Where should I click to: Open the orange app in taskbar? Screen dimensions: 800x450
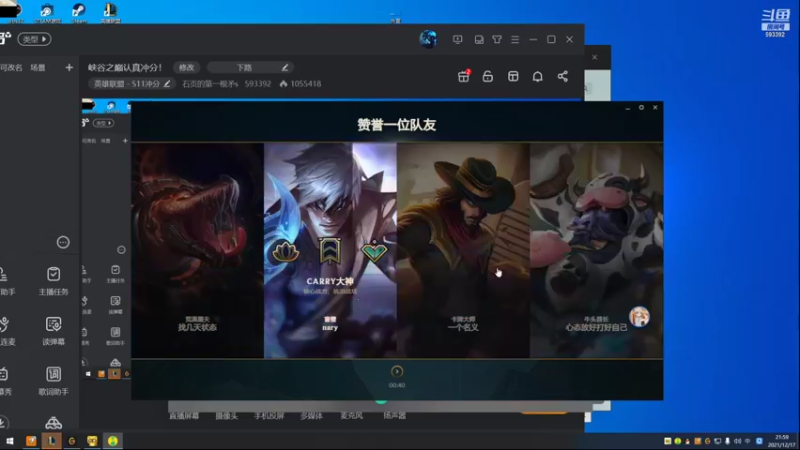point(31,441)
